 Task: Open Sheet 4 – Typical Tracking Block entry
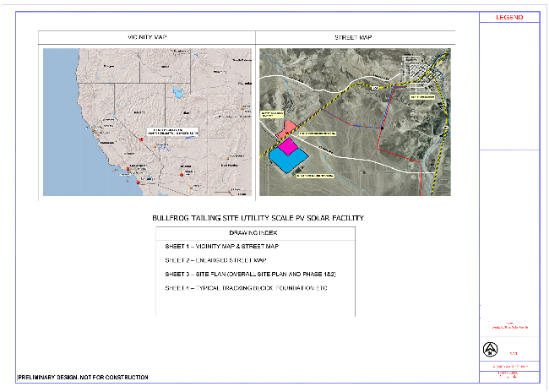point(245,289)
